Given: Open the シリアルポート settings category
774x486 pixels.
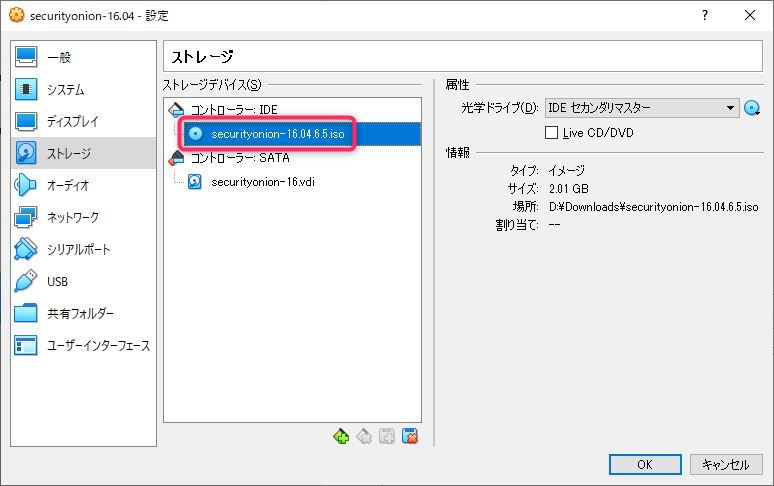Looking at the screenshot, I should coord(83,249).
